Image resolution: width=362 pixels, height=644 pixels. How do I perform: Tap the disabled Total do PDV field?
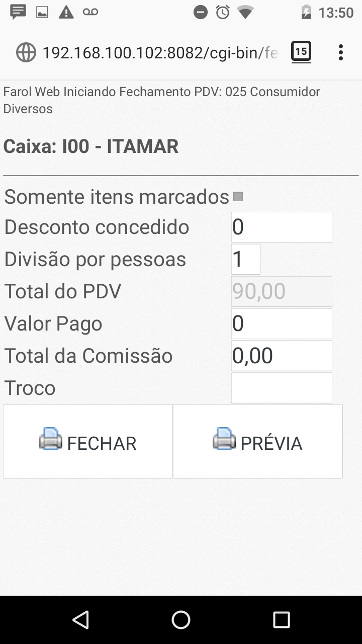pos(282,291)
